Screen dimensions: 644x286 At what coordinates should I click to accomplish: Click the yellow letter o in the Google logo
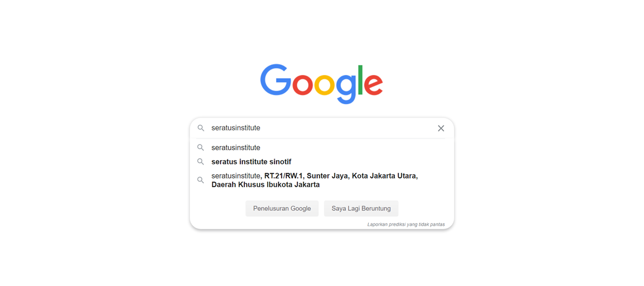point(325,85)
